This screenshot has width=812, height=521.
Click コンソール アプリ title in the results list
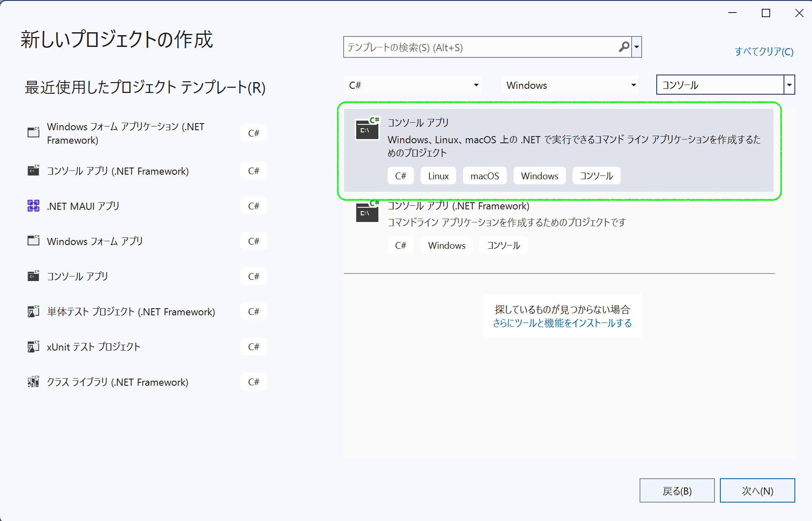tap(418, 123)
